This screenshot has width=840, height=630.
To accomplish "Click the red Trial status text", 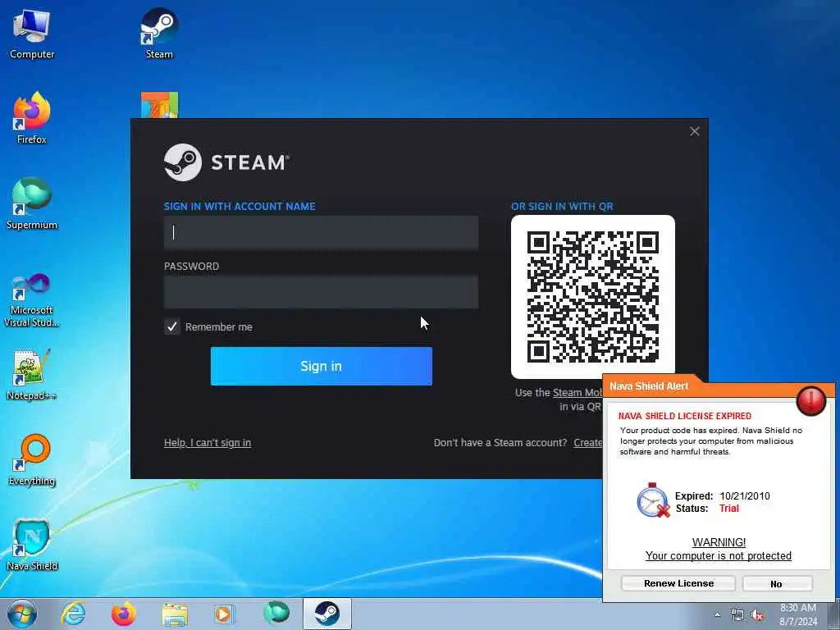I will point(729,509).
